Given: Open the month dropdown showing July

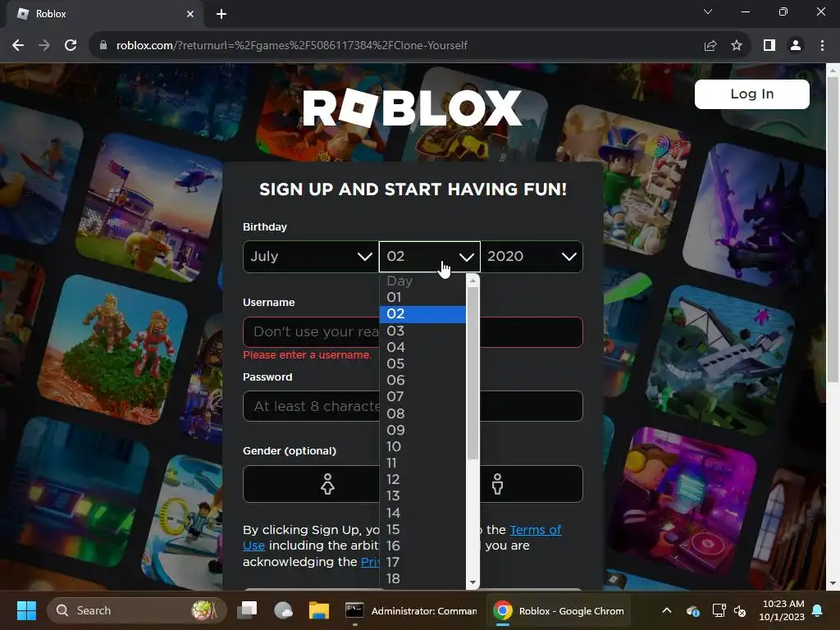Looking at the screenshot, I should [x=311, y=257].
